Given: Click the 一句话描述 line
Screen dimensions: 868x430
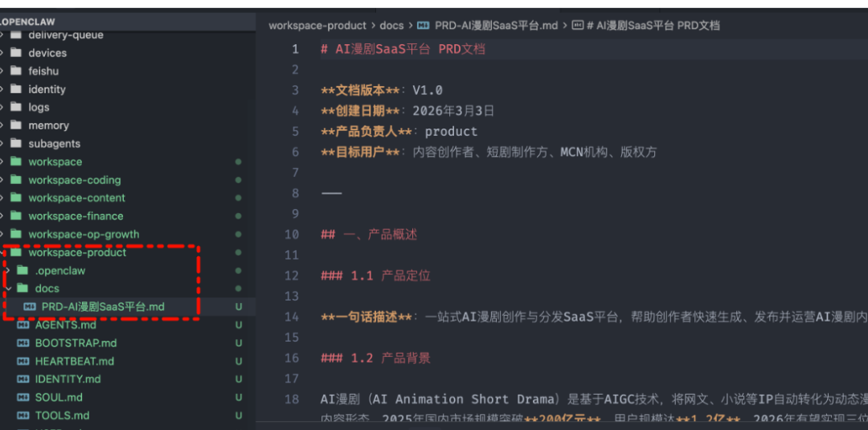Looking at the screenshot, I should click(594, 317).
